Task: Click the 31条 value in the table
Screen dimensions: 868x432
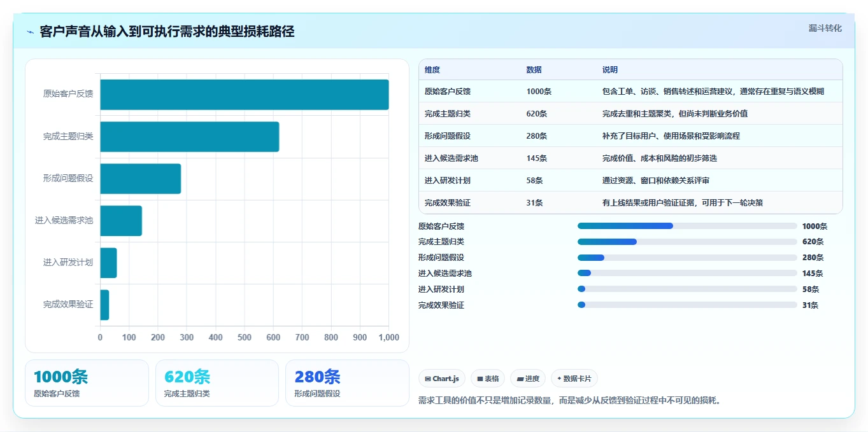Action: click(x=535, y=203)
